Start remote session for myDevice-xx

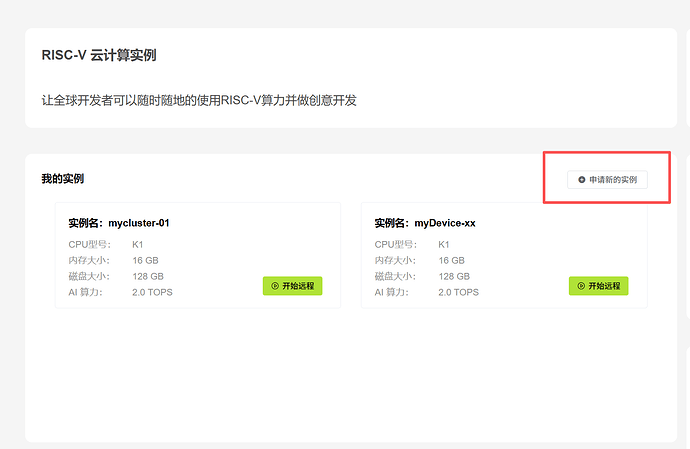[598, 286]
